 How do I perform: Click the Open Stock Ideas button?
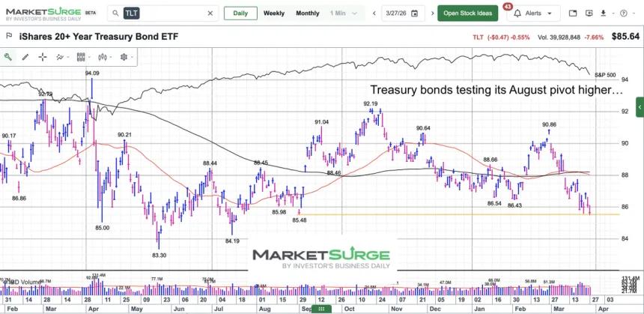[468, 13]
